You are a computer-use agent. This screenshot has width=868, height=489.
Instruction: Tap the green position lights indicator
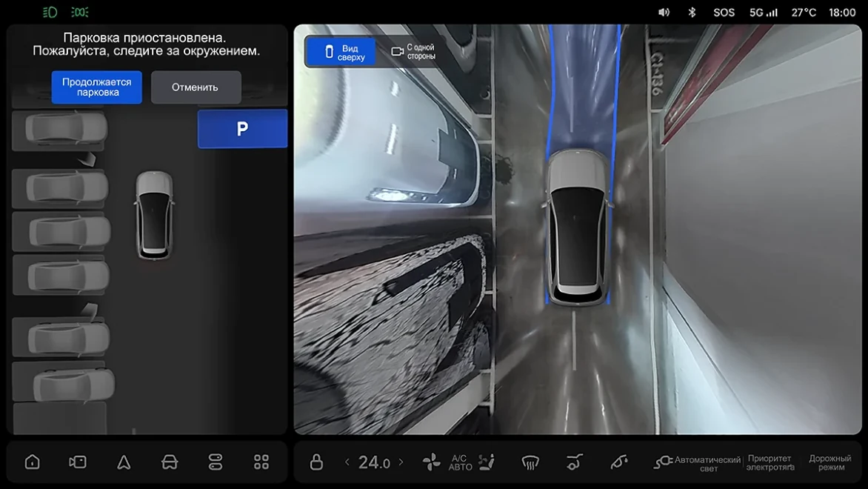[80, 12]
